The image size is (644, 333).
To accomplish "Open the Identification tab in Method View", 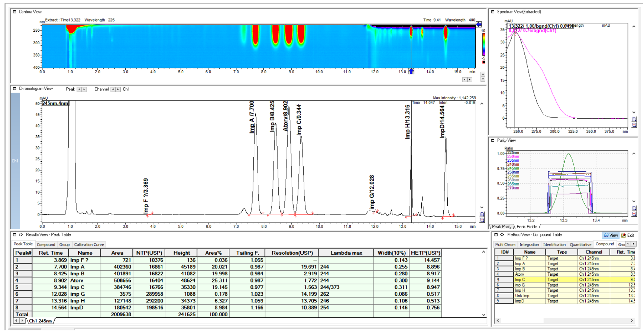I will pyautogui.click(x=554, y=245).
